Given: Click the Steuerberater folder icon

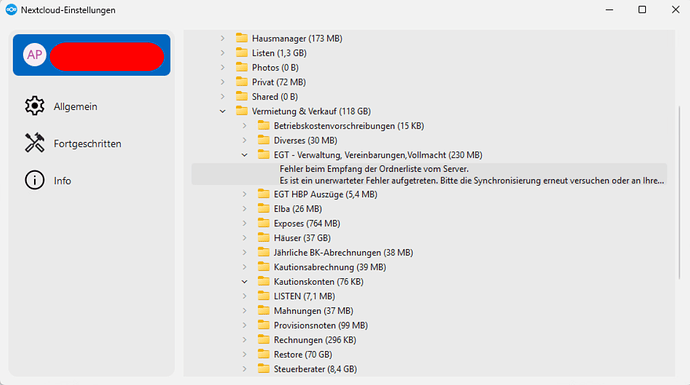Looking at the screenshot, I should click(x=264, y=368).
